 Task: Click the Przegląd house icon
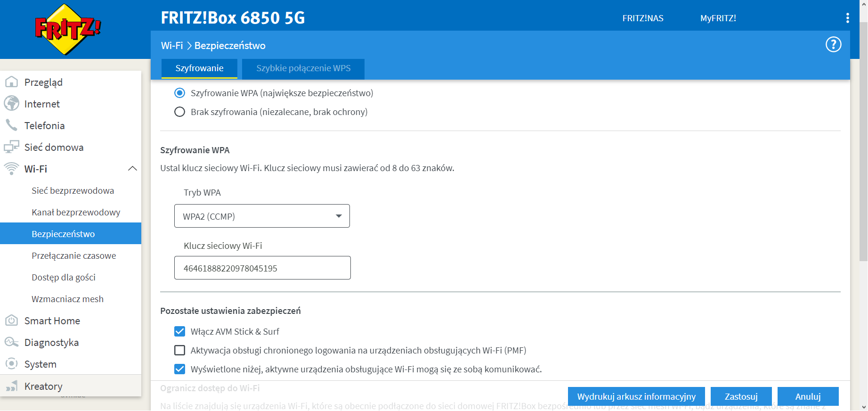[x=11, y=82]
